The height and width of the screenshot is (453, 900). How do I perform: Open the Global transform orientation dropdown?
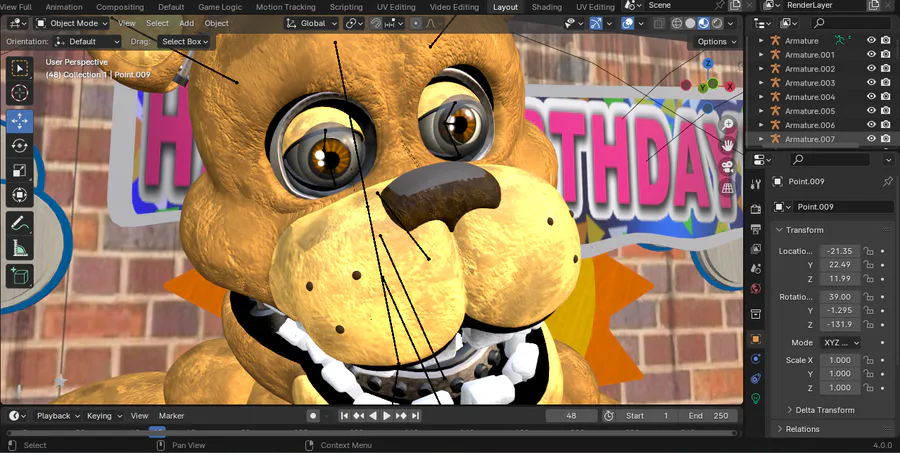coord(313,24)
